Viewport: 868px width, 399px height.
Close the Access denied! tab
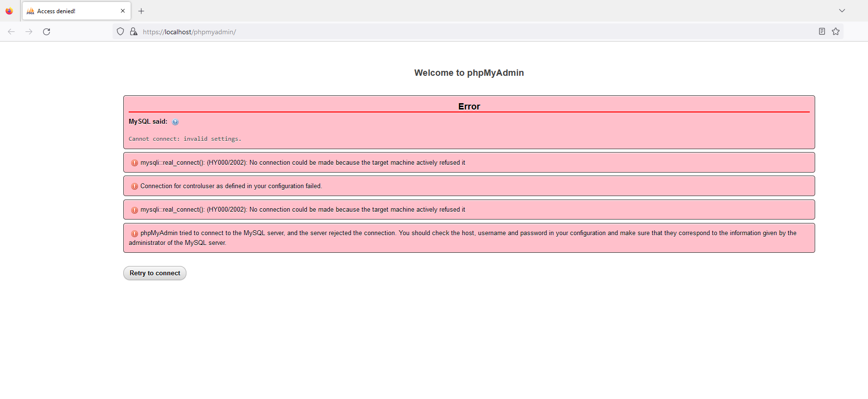123,11
